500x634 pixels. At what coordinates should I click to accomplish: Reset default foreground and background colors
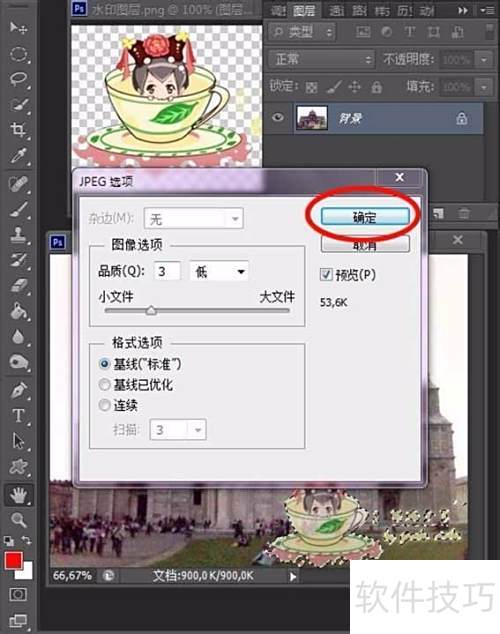click(8, 541)
